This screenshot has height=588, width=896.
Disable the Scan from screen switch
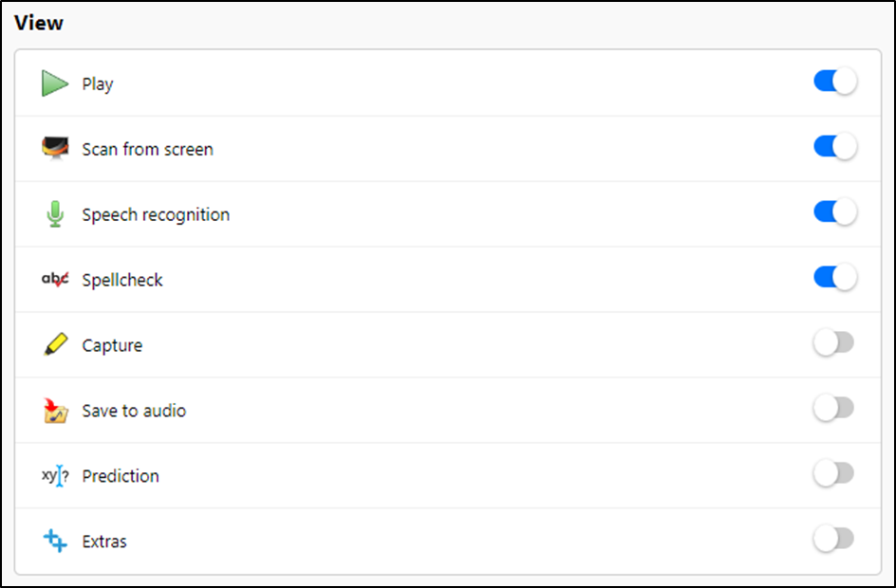pyautogui.click(x=834, y=147)
